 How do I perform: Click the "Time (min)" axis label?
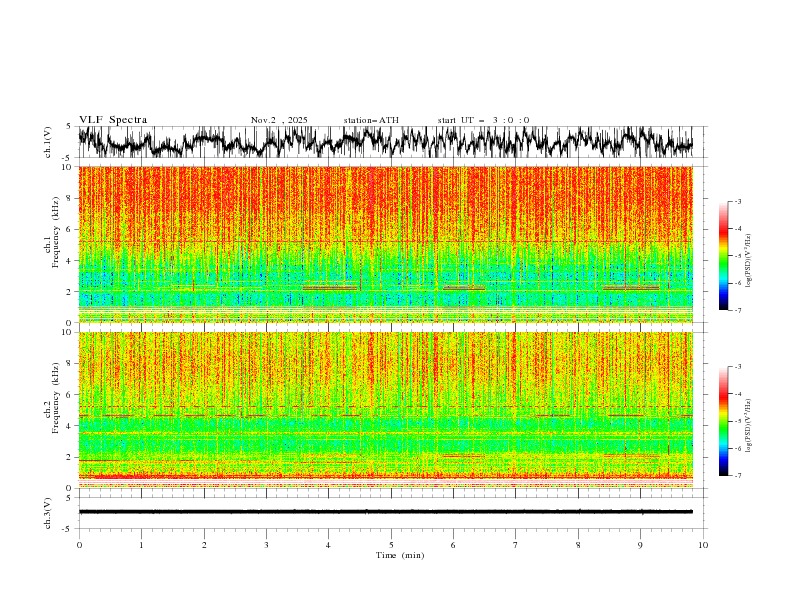400,555
